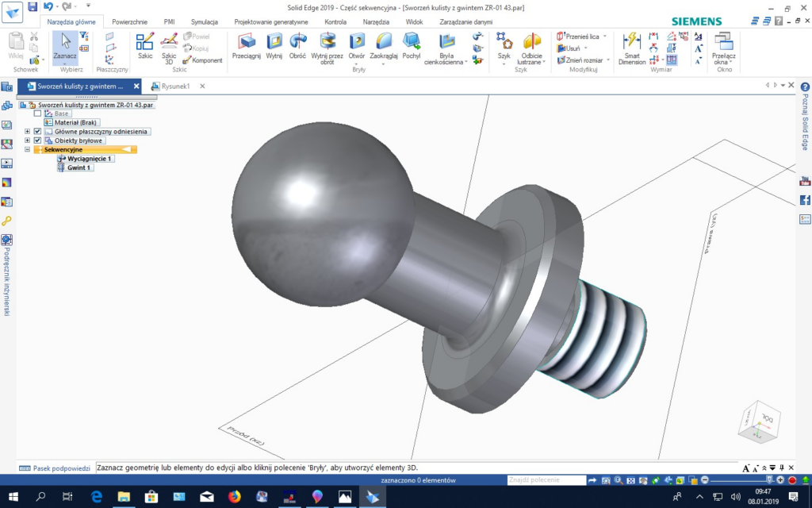
Task: Switch to the Kontrola tab
Action: click(335, 21)
